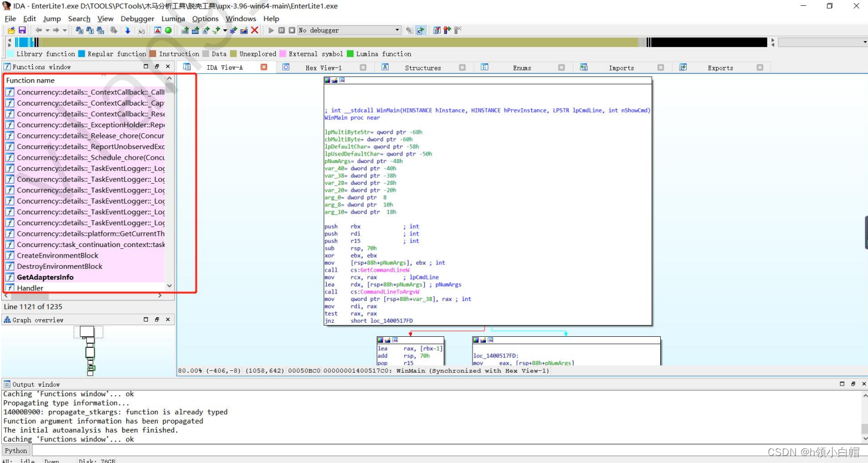Select CreateEnvironmentBlock in the functions list

pyautogui.click(x=58, y=255)
